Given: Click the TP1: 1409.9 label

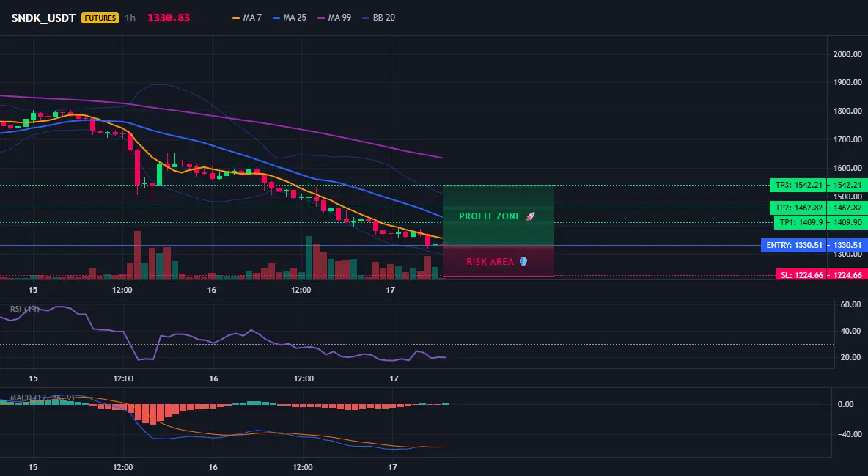Looking at the screenshot, I should click(x=801, y=223).
